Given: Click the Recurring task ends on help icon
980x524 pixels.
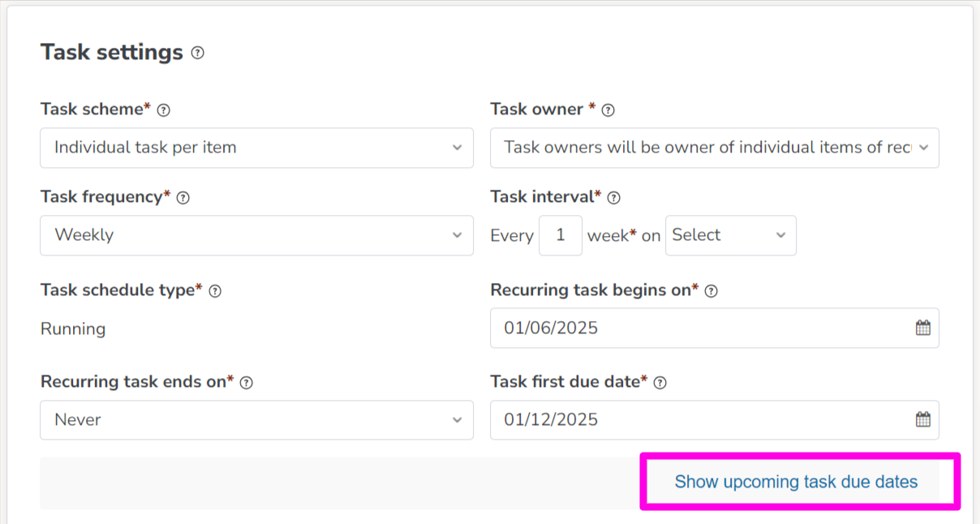Looking at the screenshot, I should click(246, 381).
